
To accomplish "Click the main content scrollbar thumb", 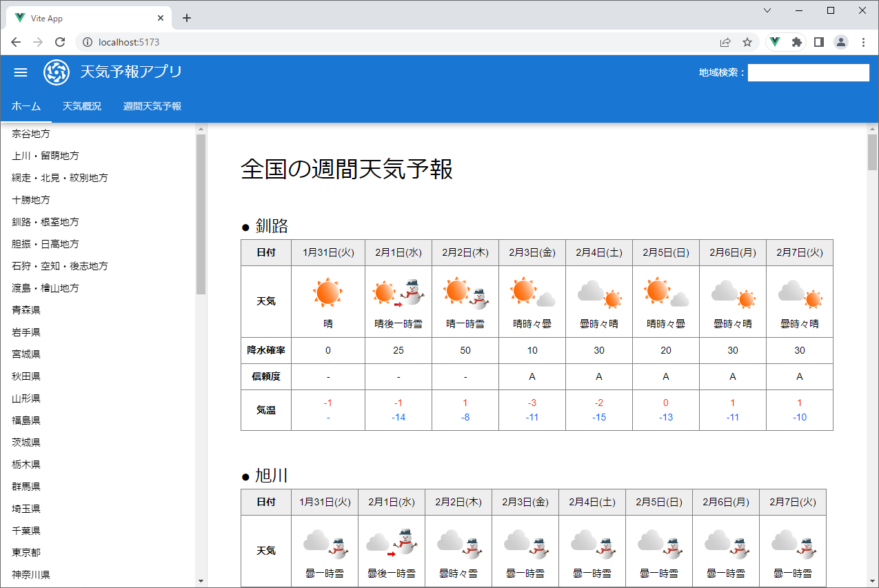I will (873, 152).
